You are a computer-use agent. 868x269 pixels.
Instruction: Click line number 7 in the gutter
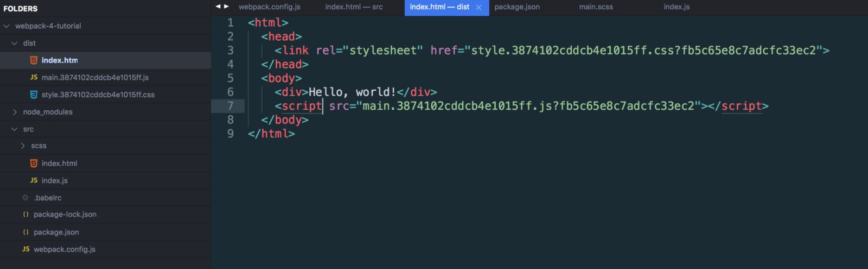pos(231,105)
